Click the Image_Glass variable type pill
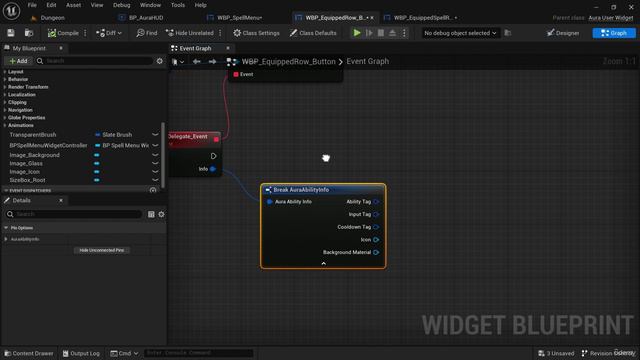 point(97,163)
